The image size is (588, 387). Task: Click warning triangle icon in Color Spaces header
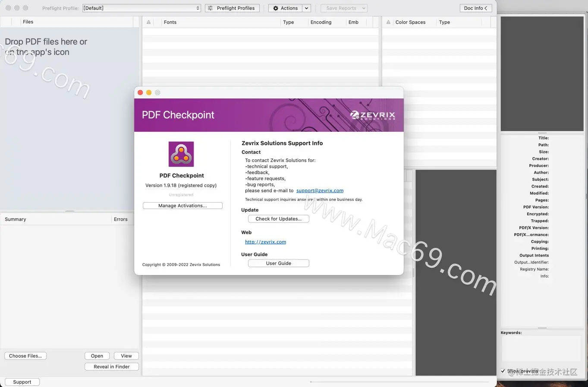(388, 22)
